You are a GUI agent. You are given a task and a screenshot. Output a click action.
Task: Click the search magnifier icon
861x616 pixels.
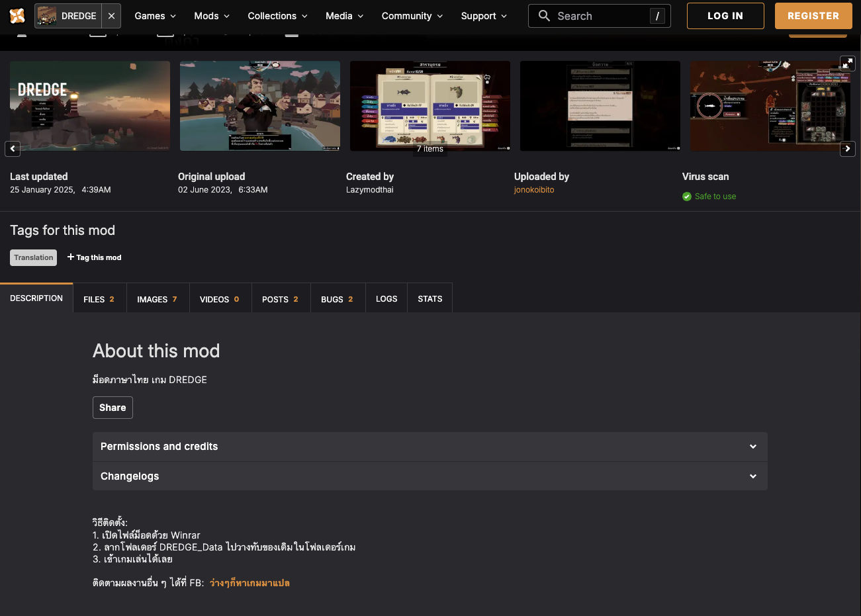[544, 16]
